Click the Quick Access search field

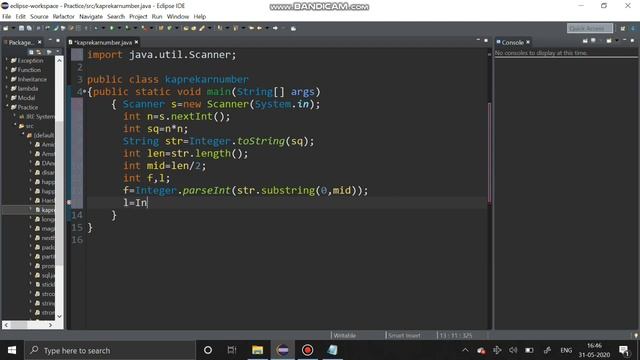pos(589,28)
